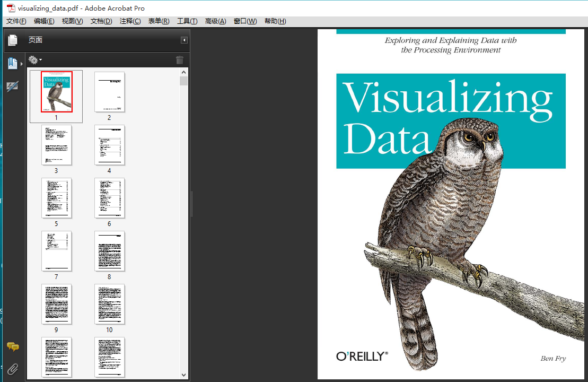Open the 文件(F) menu

tap(16, 21)
